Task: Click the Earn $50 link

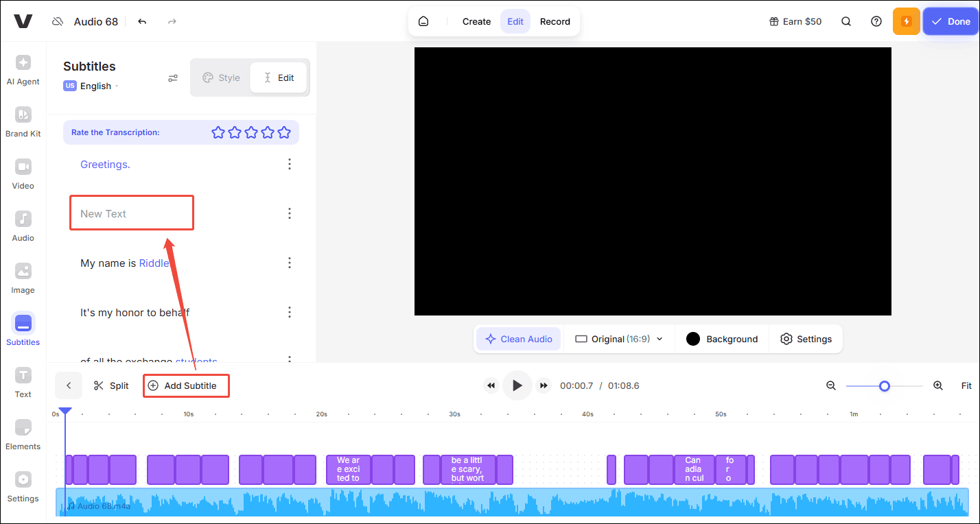Action: 795,21
